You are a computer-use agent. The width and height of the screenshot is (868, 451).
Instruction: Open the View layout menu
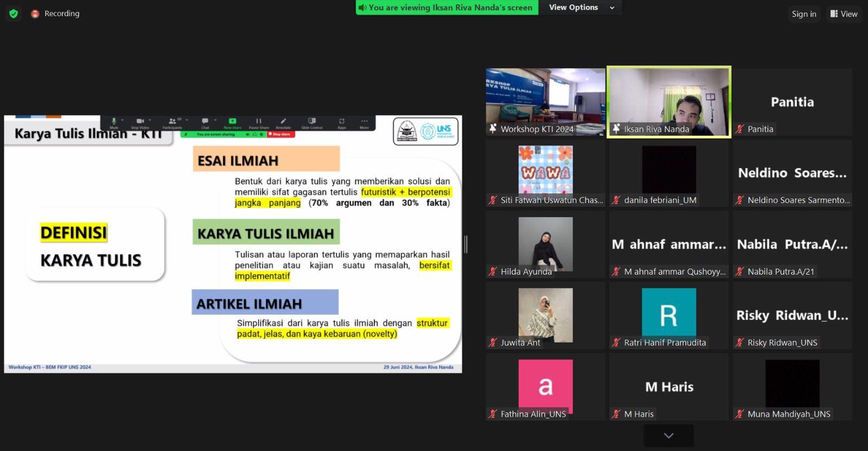pyautogui.click(x=844, y=14)
